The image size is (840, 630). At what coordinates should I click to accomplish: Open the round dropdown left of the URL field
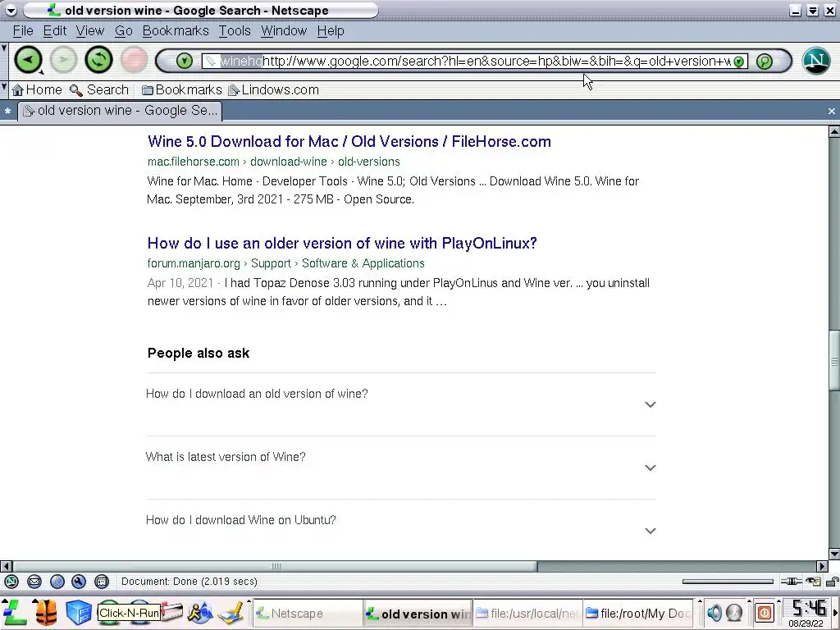tap(185, 61)
